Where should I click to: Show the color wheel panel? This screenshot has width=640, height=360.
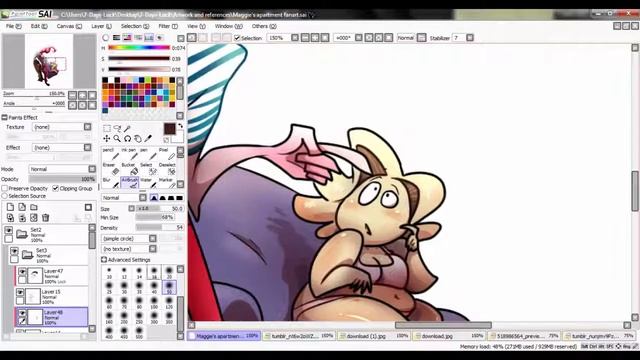pyautogui.click(x=106, y=38)
